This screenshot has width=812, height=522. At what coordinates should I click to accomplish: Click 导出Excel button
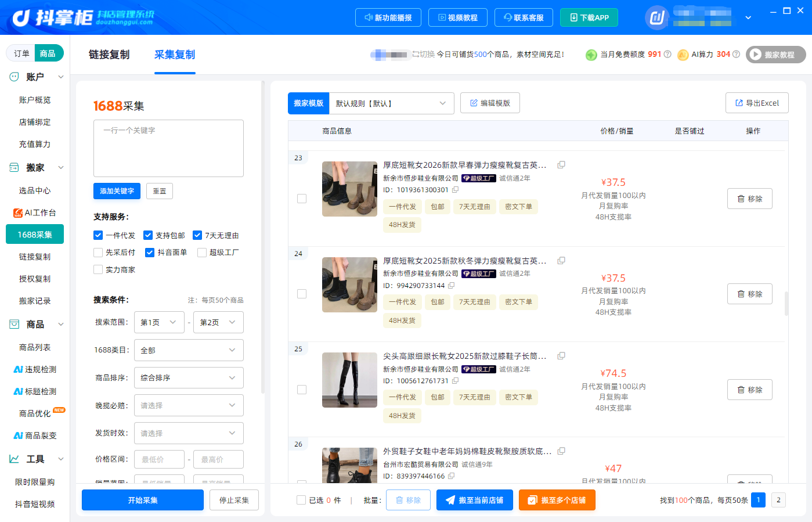[757, 103]
